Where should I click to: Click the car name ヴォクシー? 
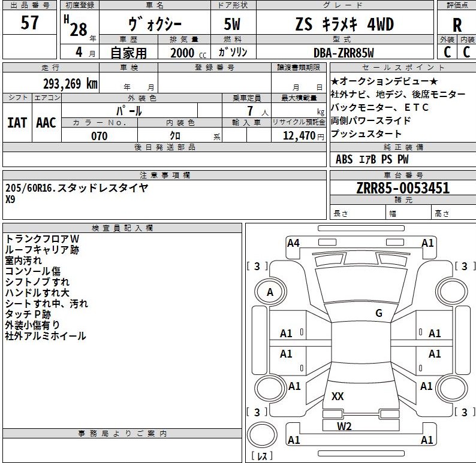(x=155, y=24)
